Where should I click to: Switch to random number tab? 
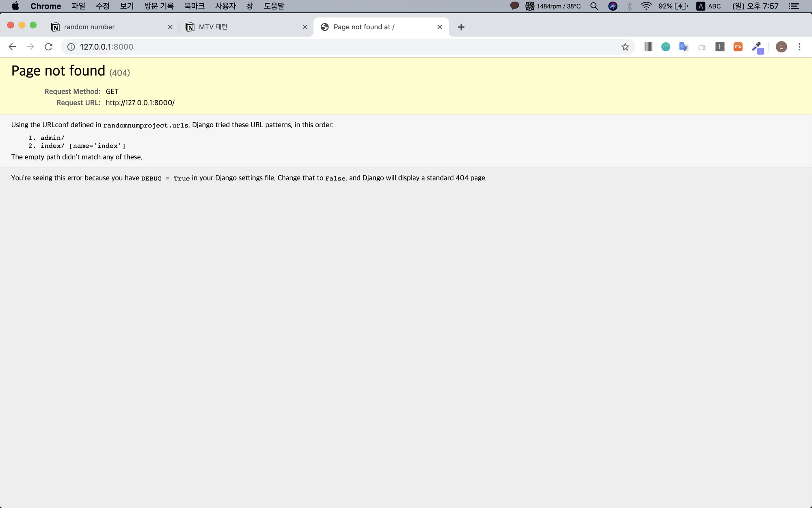pyautogui.click(x=106, y=27)
